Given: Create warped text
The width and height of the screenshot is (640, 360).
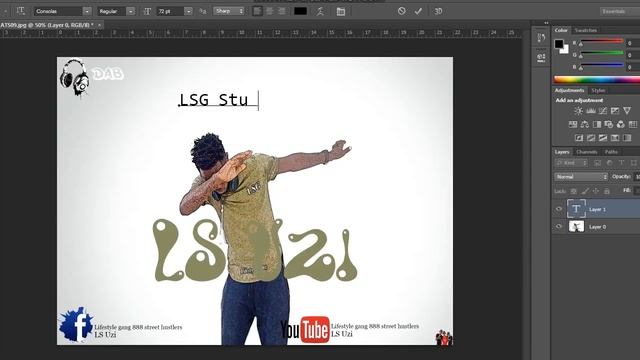Looking at the screenshot, I should pos(320,11).
